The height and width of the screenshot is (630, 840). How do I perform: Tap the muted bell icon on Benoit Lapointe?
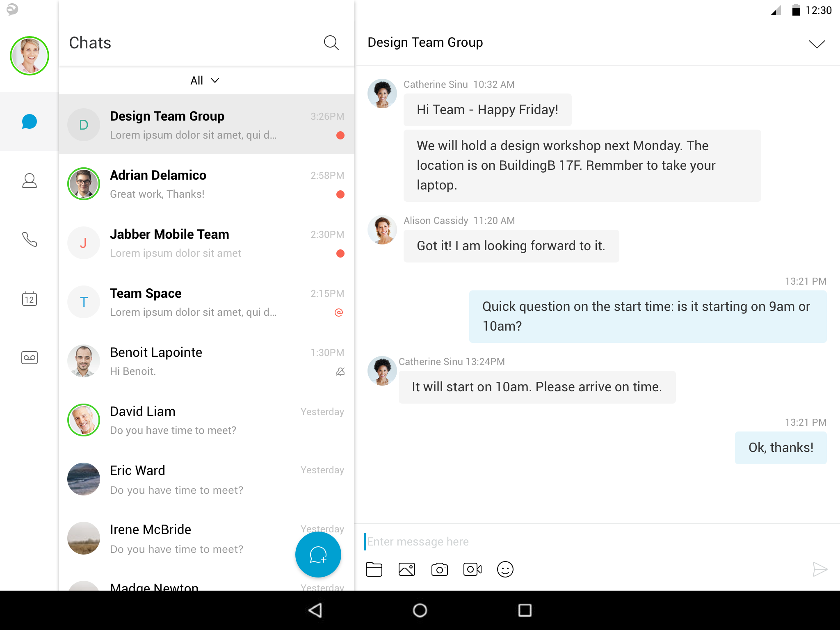(x=340, y=372)
